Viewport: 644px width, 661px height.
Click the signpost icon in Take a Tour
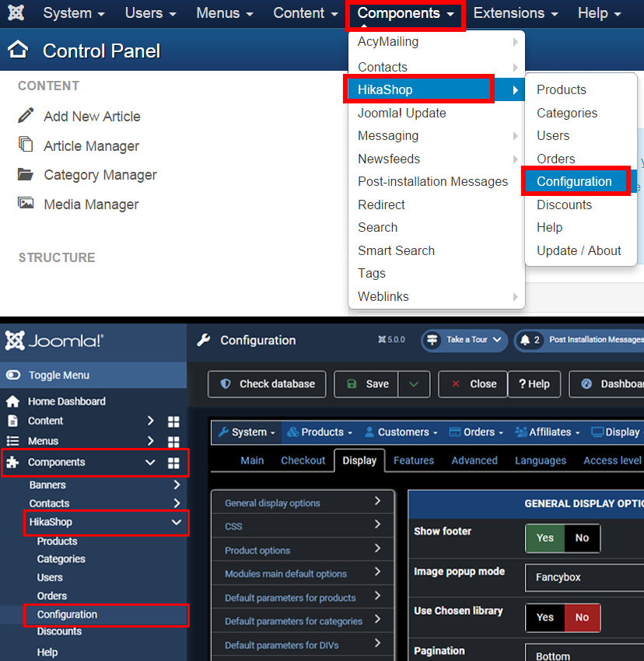432,340
